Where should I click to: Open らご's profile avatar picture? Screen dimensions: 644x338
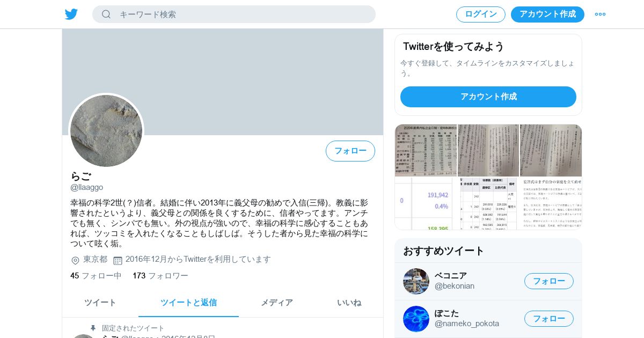[106, 131]
